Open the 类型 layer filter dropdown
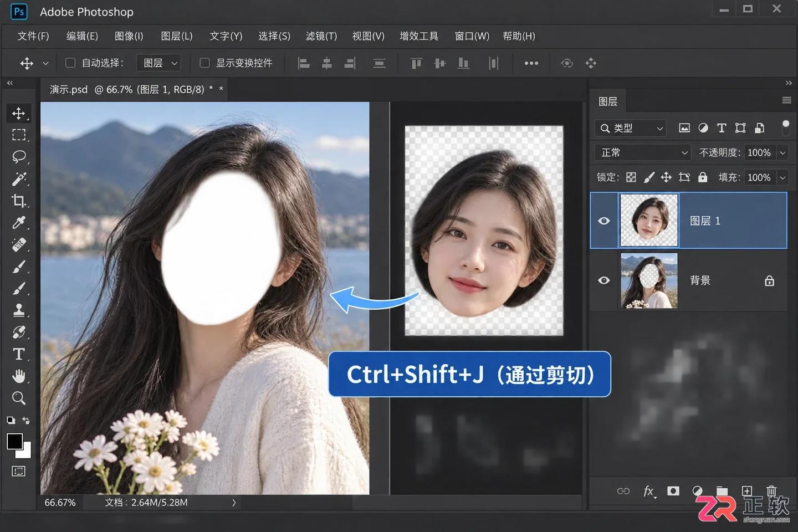 pyautogui.click(x=630, y=128)
